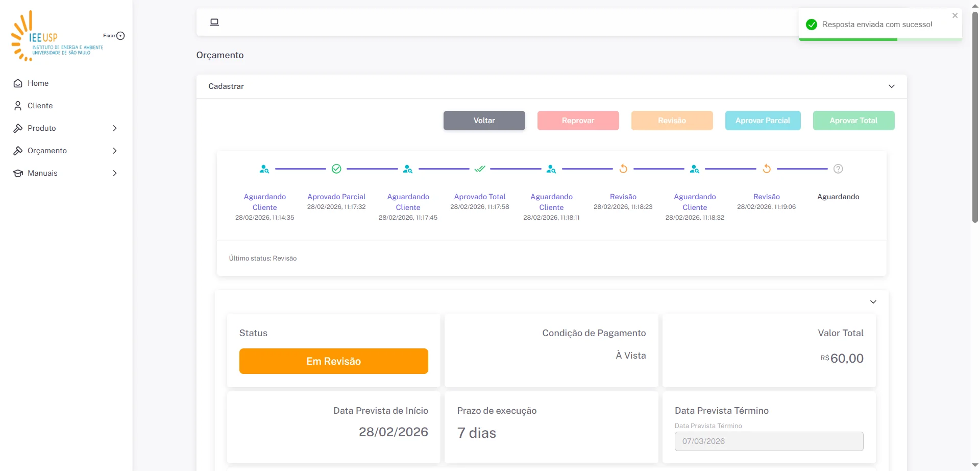Click the scrollbar down arrow
The width and height of the screenshot is (980, 471).
975,465
